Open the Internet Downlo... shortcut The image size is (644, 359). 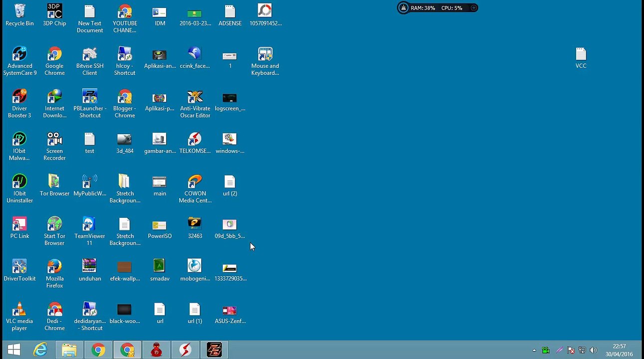tap(54, 103)
